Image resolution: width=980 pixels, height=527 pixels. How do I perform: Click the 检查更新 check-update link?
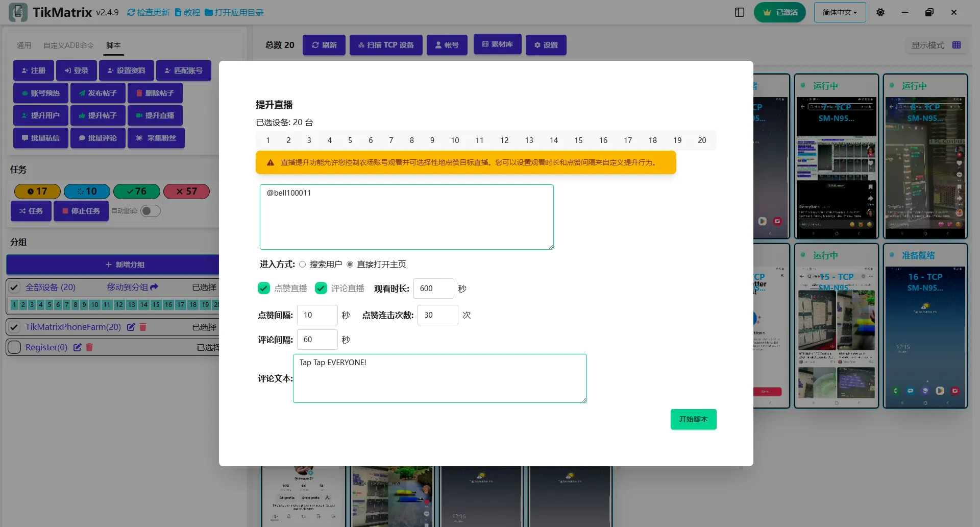coord(148,12)
